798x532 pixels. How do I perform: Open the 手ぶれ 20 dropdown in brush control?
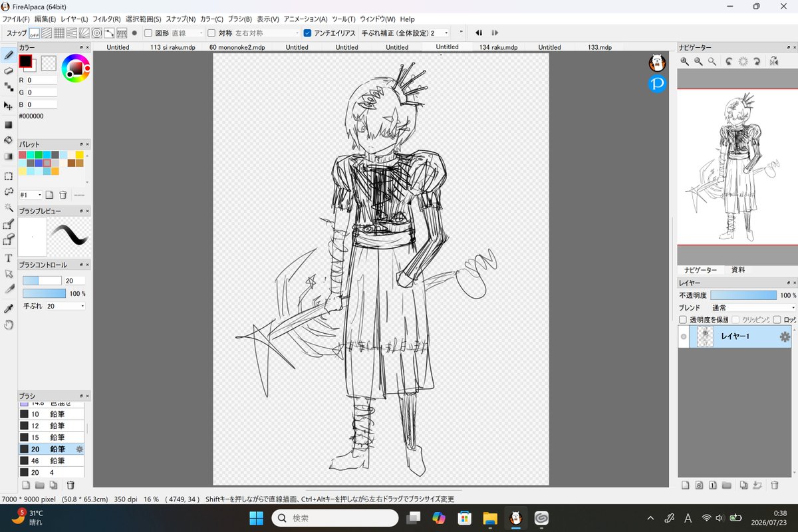click(65, 306)
